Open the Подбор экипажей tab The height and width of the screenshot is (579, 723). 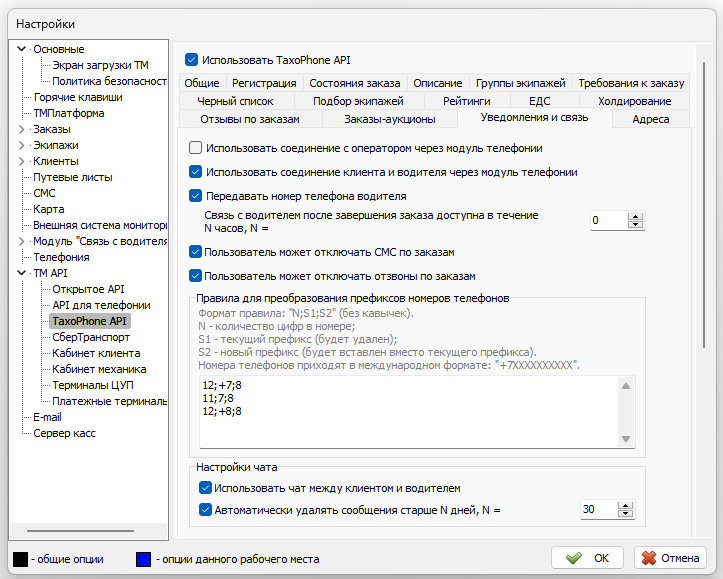pyautogui.click(x=358, y=101)
